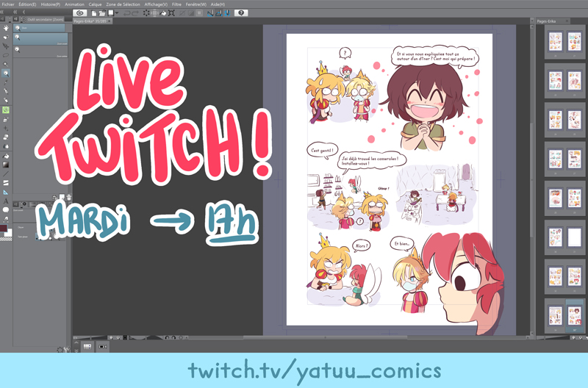Select the green Brush tool

pyautogui.click(x=6, y=109)
